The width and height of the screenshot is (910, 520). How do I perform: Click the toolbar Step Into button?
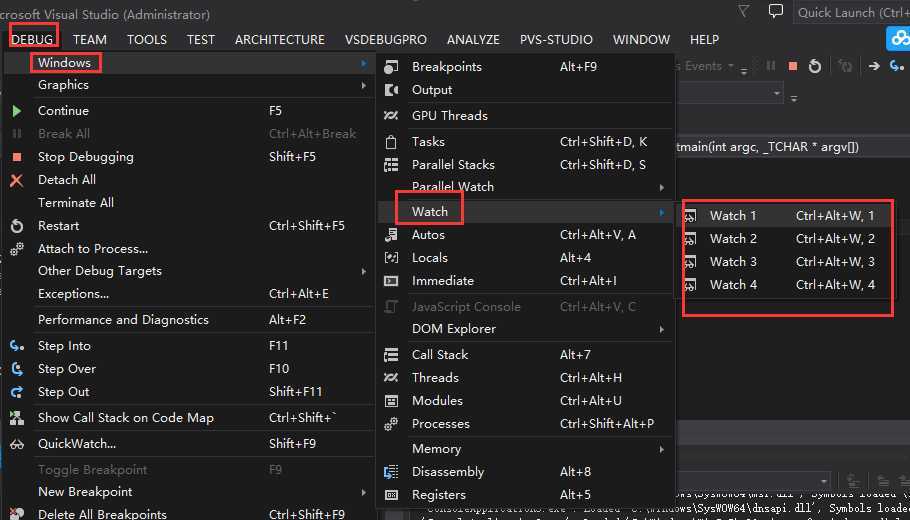[x=897, y=66]
